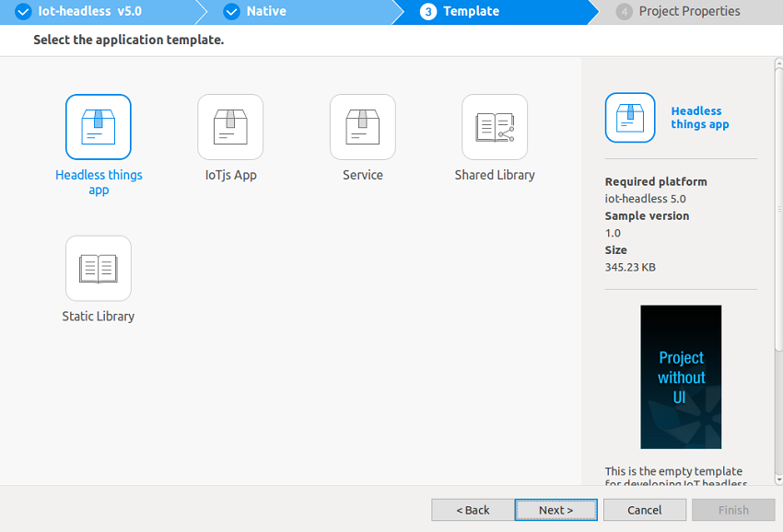Click the number 3 circle for Template step
The height and width of the screenshot is (532, 783).
[x=427, y=12]
